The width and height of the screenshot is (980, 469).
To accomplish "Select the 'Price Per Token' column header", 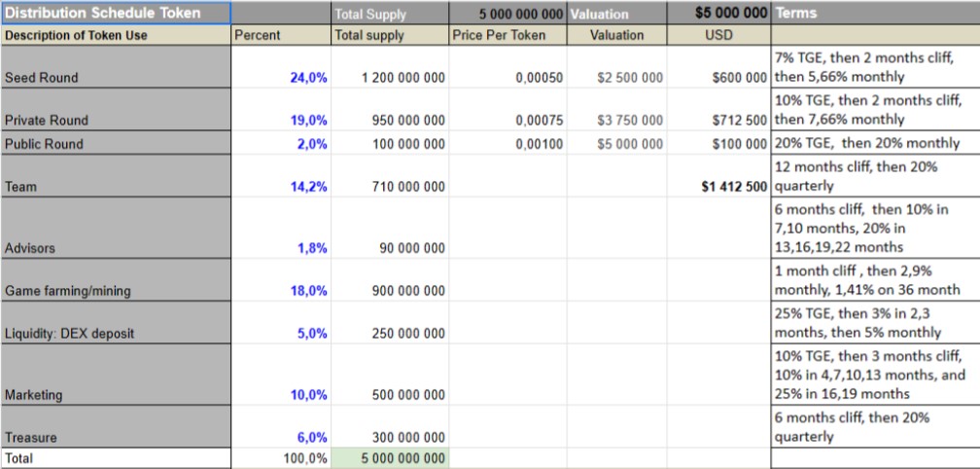I will coord(499,35).
